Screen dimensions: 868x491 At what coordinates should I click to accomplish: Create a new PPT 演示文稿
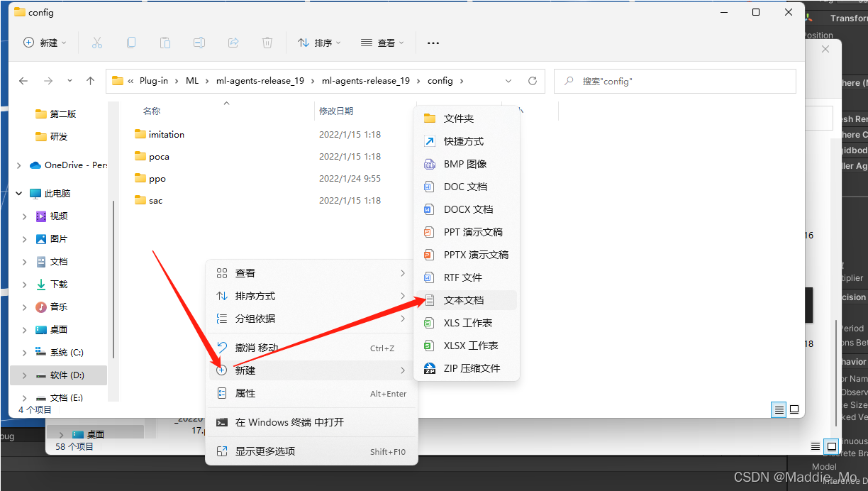pos(467,232)
